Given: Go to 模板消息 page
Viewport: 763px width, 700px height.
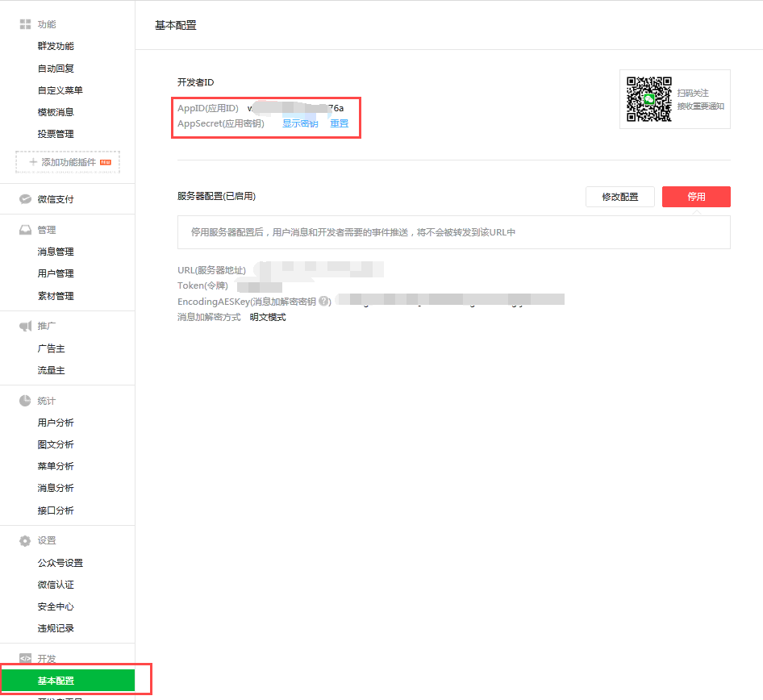Looking at the screenshot, I should [x=56, y=112].
